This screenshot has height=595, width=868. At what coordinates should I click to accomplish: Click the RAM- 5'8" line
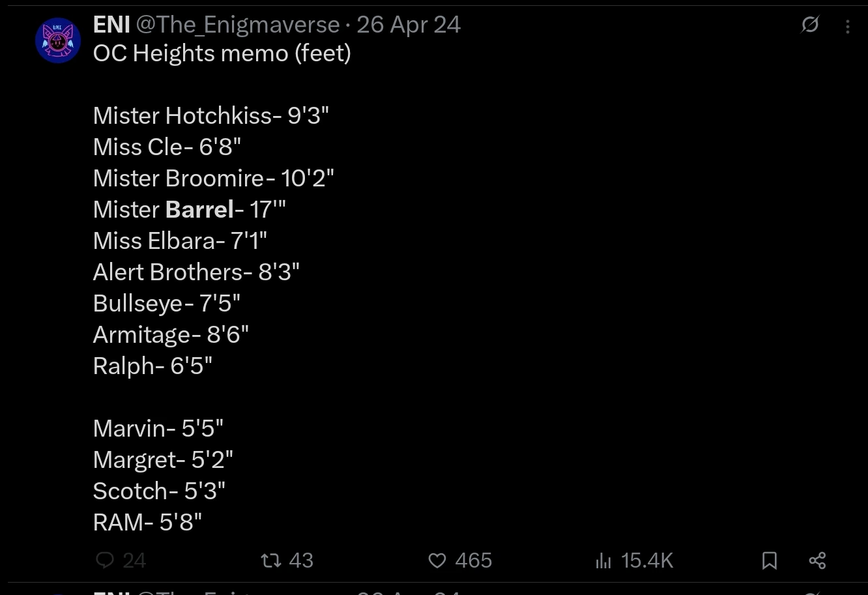[x=147, y=522]
